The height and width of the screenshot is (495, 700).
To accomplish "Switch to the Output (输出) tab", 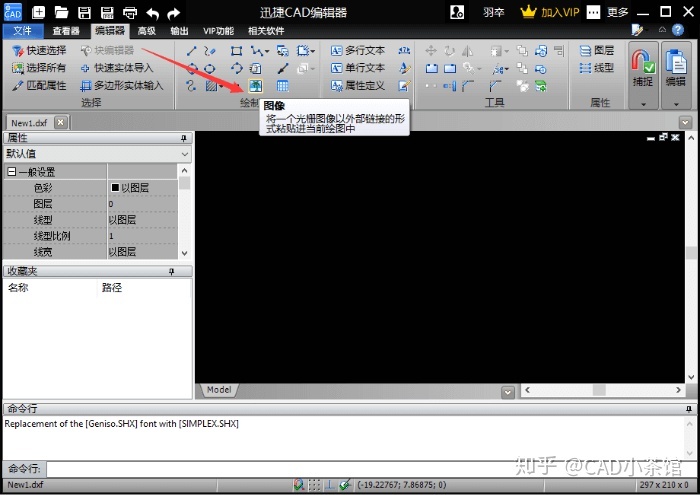I will [x=179, y=31].
